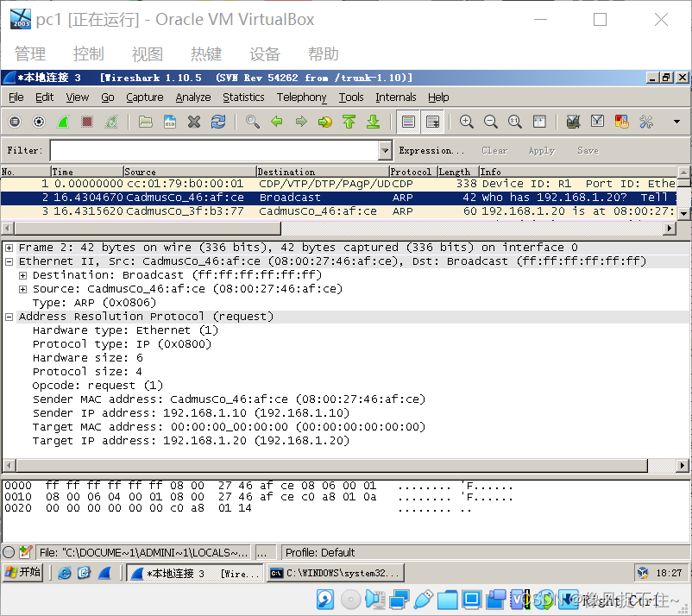Launch Internet Explorer quick launch icon

(x=65, y=573)
